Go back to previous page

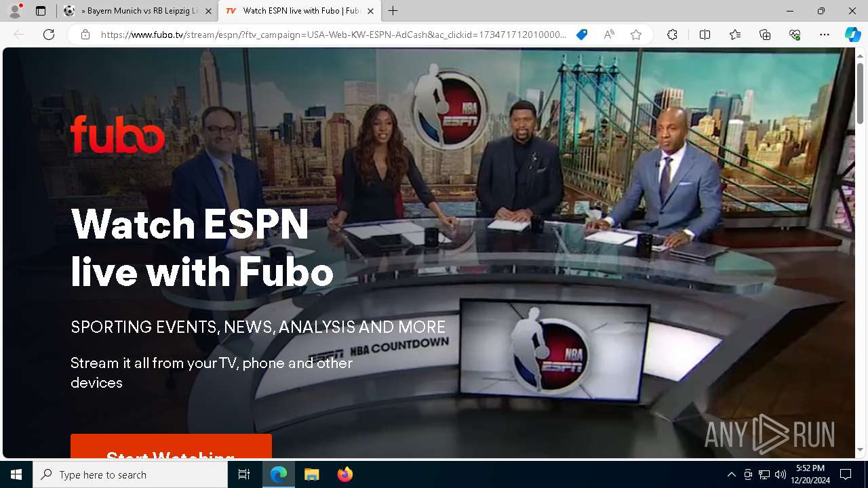19,35
